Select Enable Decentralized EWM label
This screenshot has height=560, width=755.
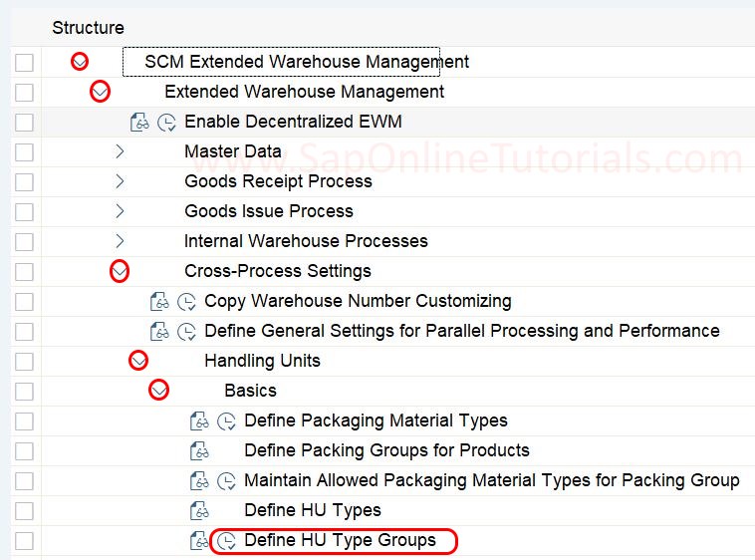click(x=293, y=122)
